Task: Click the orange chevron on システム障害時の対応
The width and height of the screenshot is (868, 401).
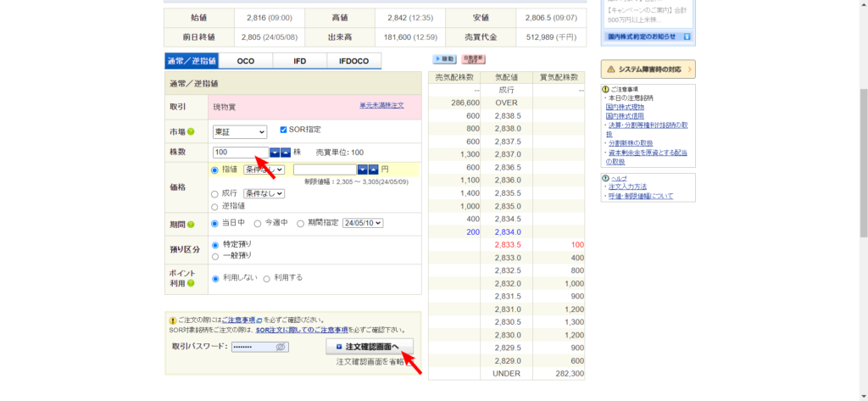Action: 689,70
